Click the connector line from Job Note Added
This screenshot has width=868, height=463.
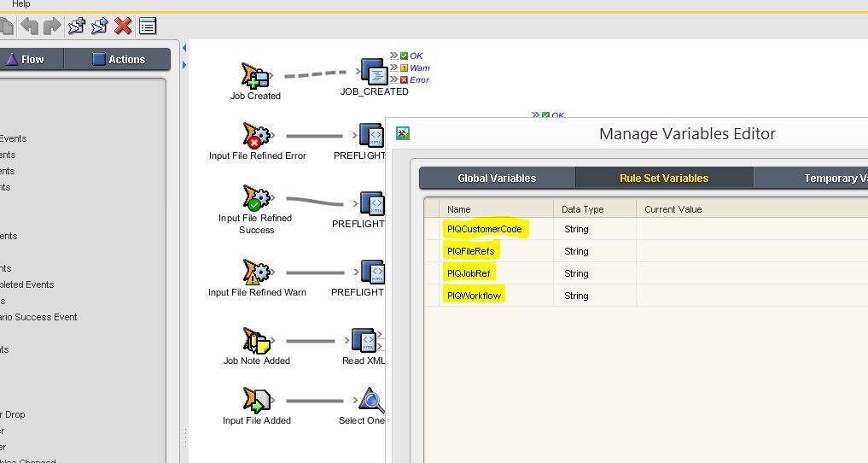[311, 341]
